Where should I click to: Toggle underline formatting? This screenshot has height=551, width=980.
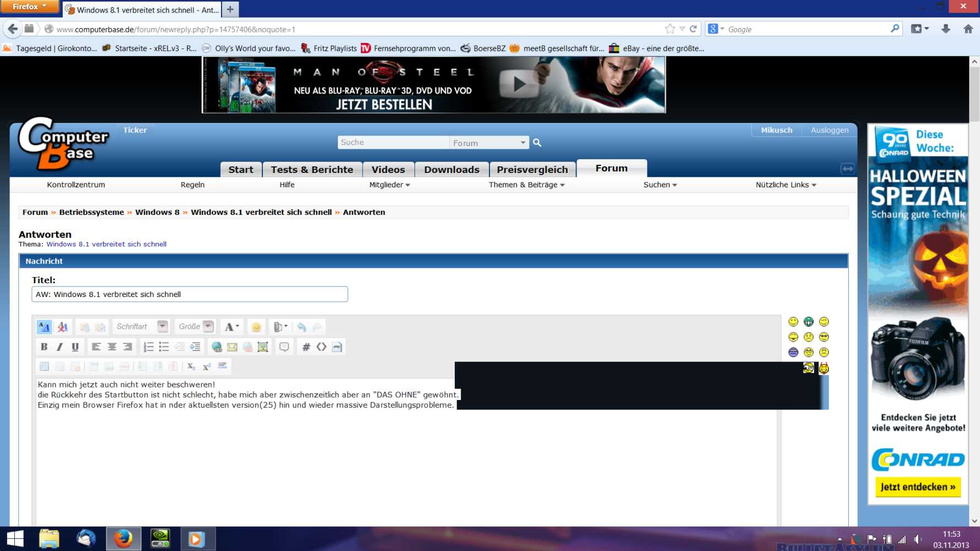pyautogui.click(x=75, y=347)
